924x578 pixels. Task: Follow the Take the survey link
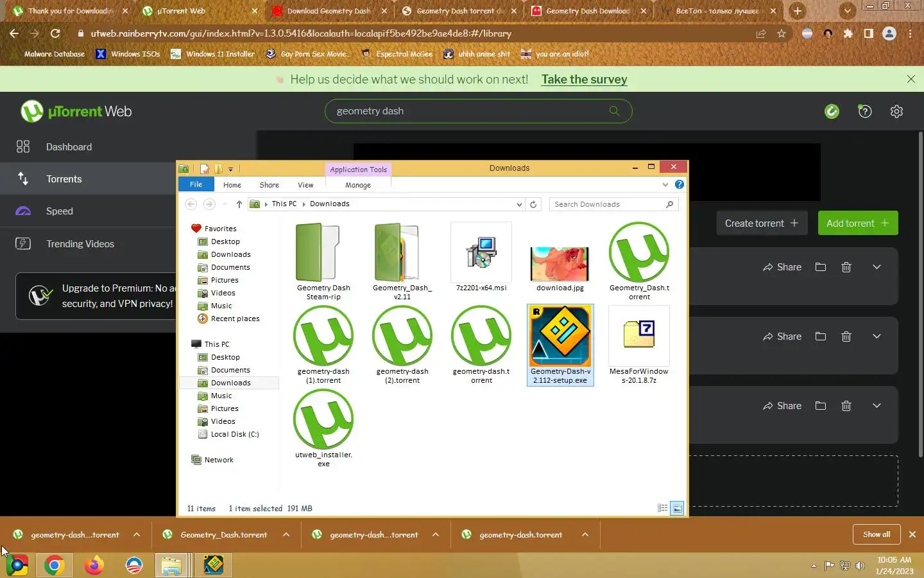coord(584,80)
